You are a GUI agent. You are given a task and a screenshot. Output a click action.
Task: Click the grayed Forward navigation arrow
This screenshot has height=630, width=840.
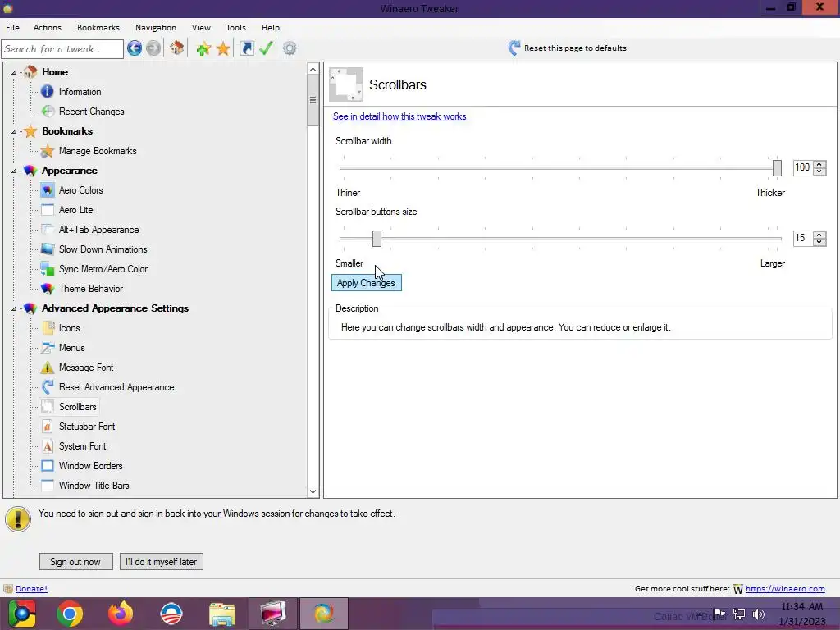coord(153,48)
